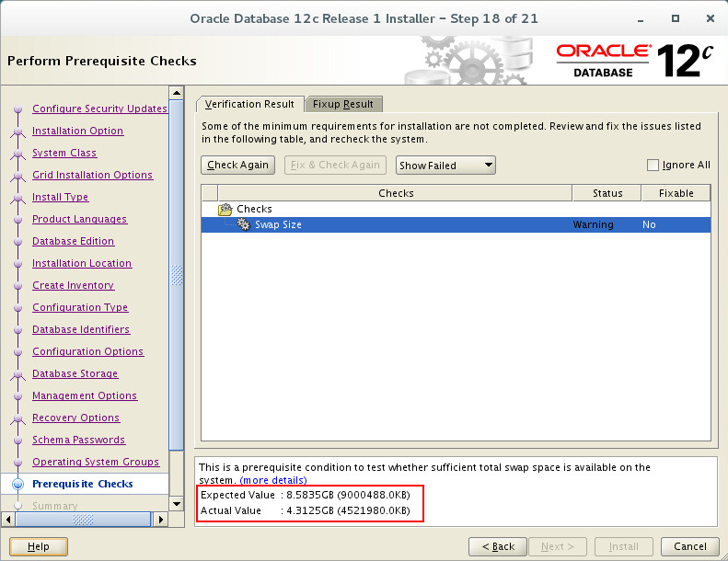
Task: Go to Installation Location step
Action: pyautogui.click(x=82, y=263)
